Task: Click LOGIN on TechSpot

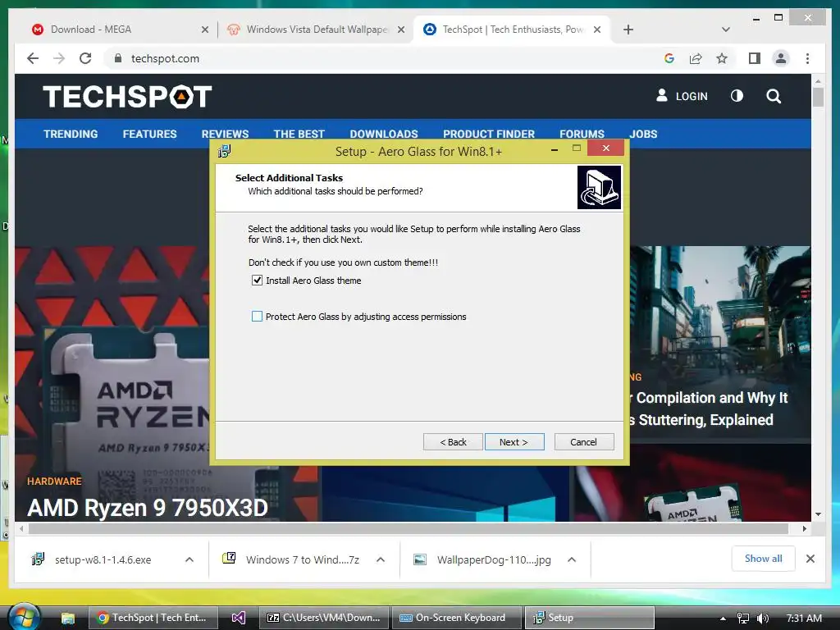Action: [682, 96]
